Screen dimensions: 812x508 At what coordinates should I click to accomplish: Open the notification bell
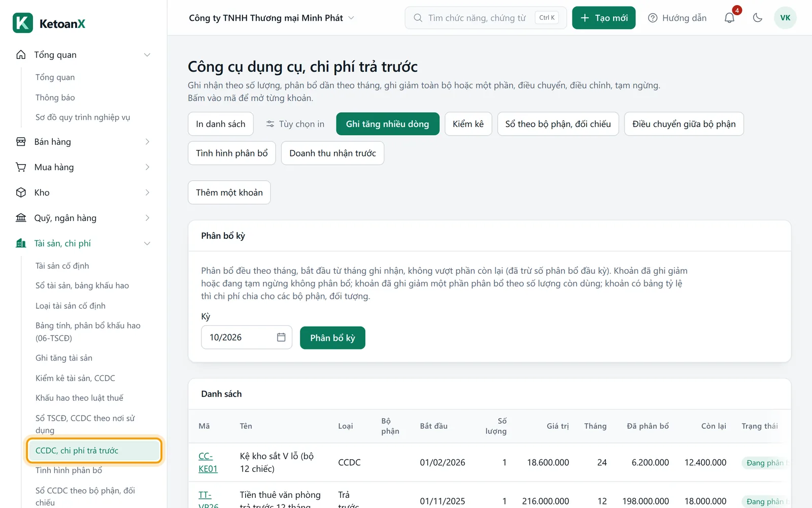tap(729, 18)
